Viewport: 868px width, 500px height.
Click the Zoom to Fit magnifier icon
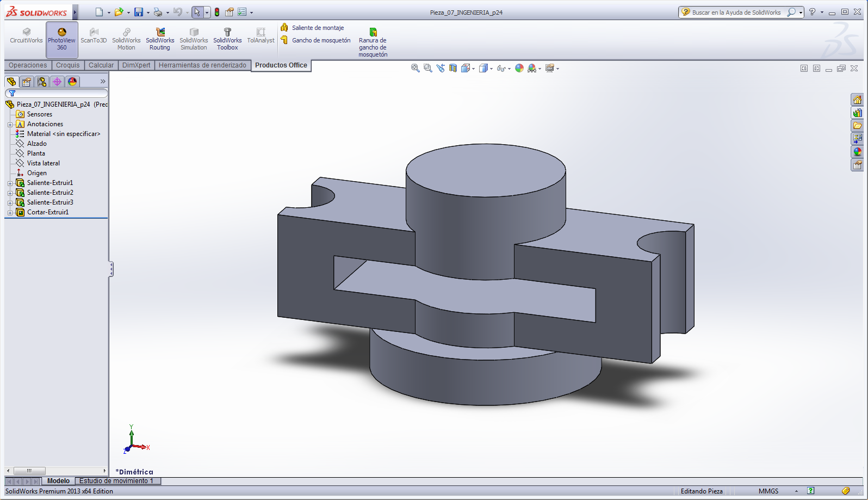coord(415,68)
